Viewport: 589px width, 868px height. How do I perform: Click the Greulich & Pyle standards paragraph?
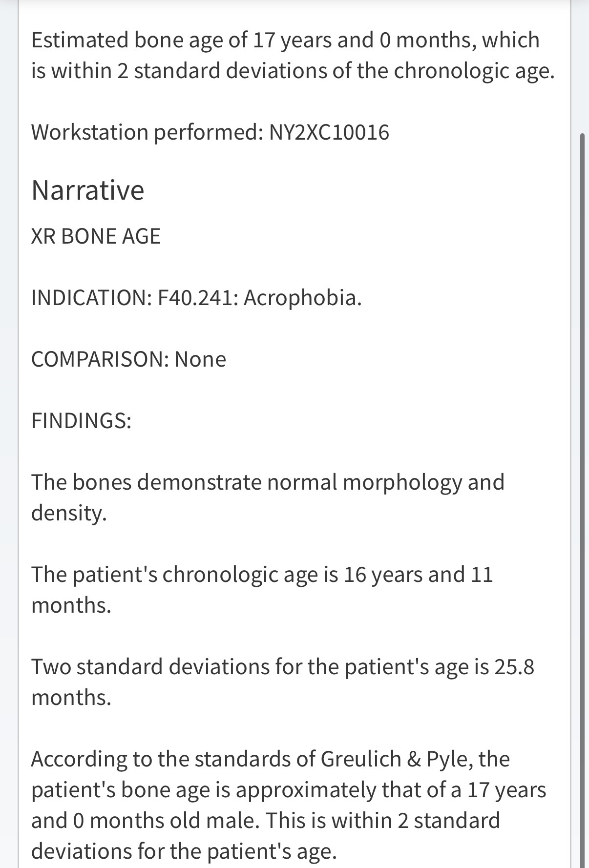289,805
